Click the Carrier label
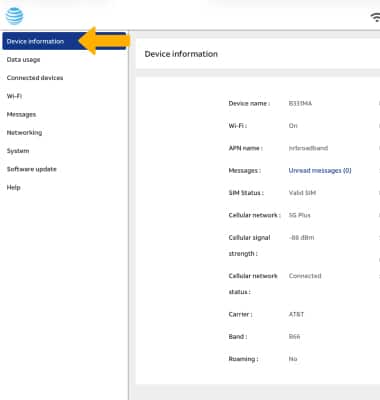This screenshot has height=400, width=380. (x=240, y=314)
